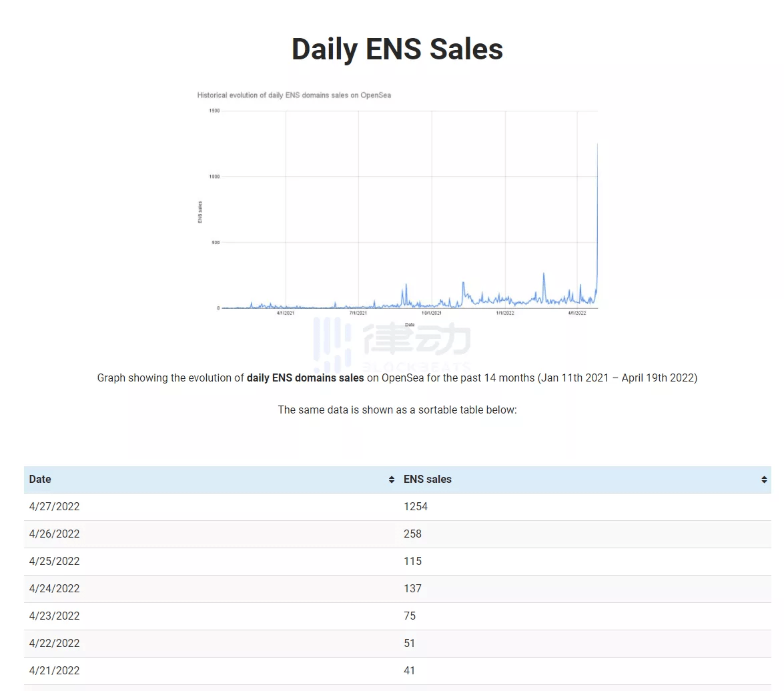Click the Daily ENS Sales page heading
This screenshot has width=784, height=691.
pyautogui.click(x=396, y=49)
